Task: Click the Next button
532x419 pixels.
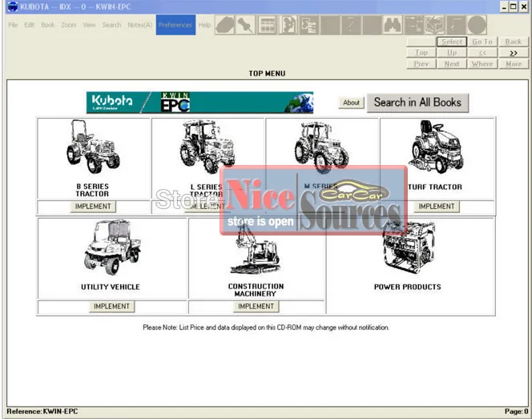Action: coord(452,64)
